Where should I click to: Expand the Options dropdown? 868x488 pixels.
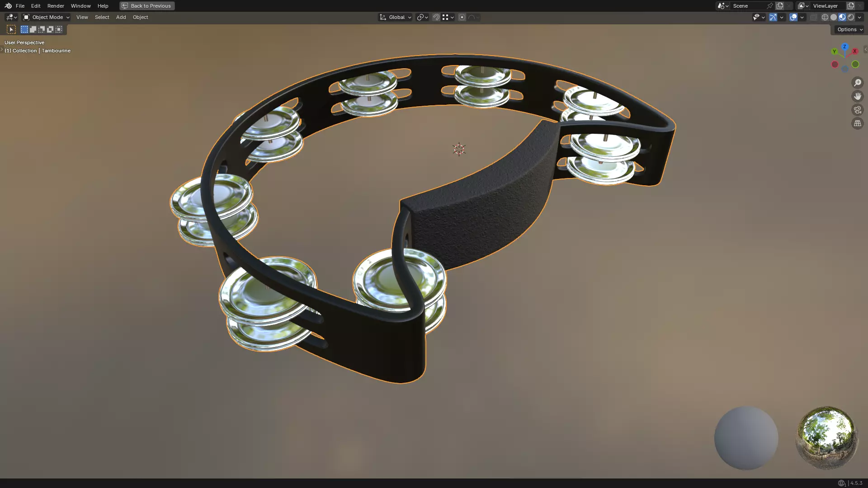tap(849, 29)
